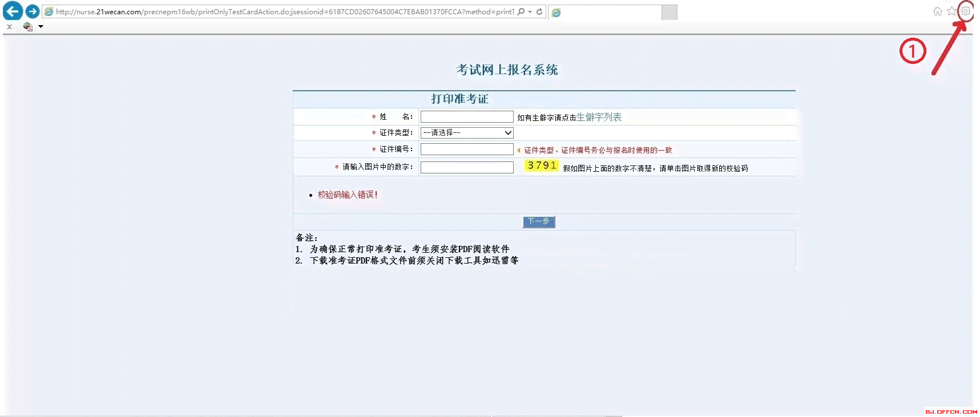Click the URL text in the address bar
Screen dimensions: 980x417
pos(285,12)
